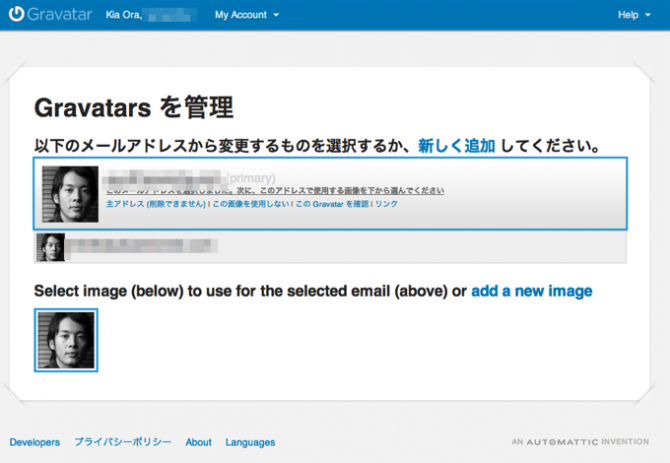
Task: Click the Kia Ora username greeting
Action: 151,15
